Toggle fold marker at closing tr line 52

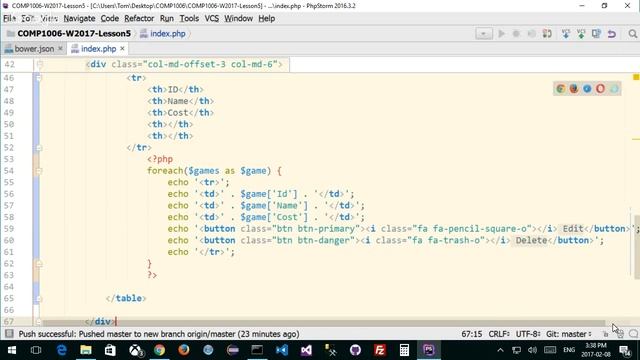(39, 147)
